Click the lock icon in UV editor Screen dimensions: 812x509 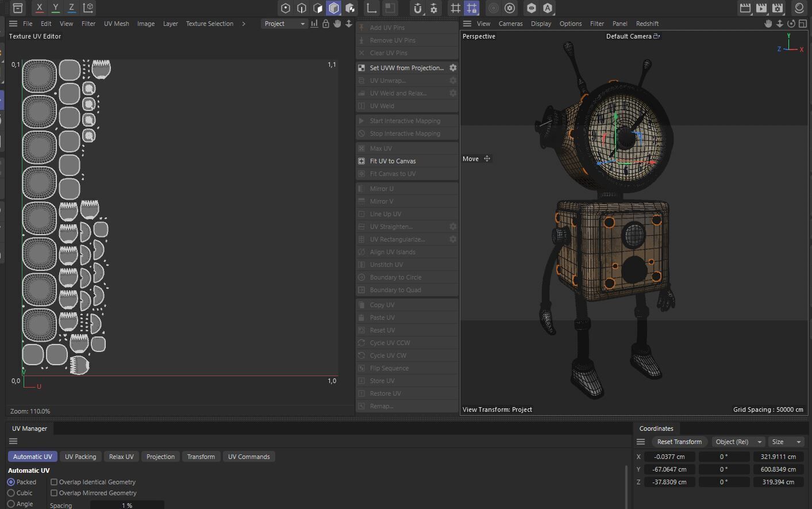tap(326, 24)
